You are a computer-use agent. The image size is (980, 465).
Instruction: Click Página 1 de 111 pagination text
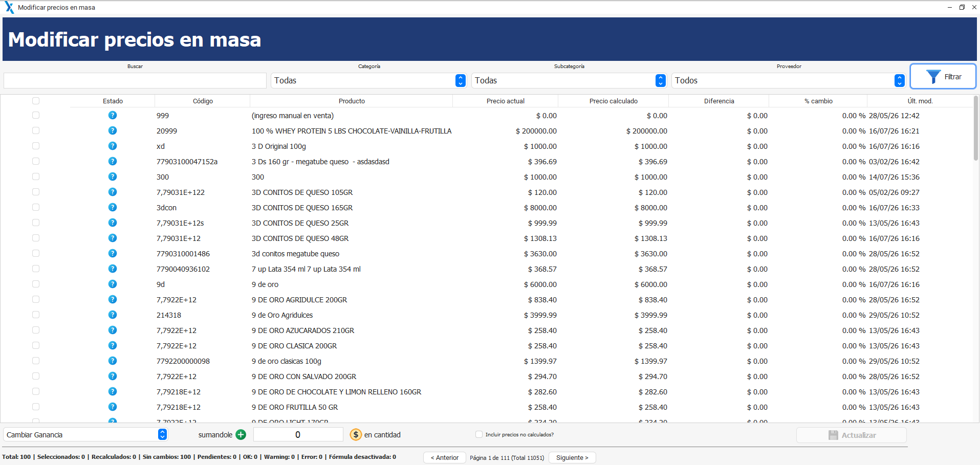point(507,458)
